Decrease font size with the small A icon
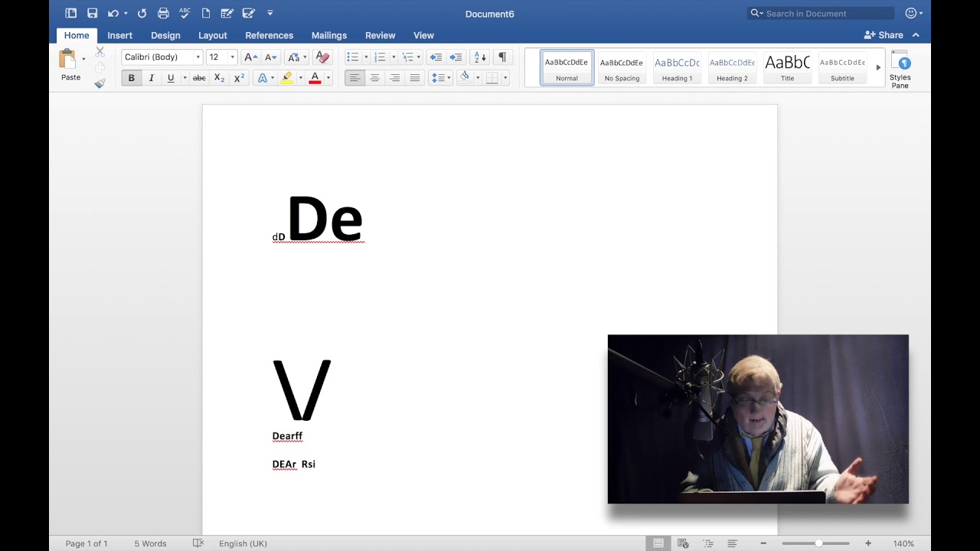Screen dimensions: 980x551 [x=270, y=57]
